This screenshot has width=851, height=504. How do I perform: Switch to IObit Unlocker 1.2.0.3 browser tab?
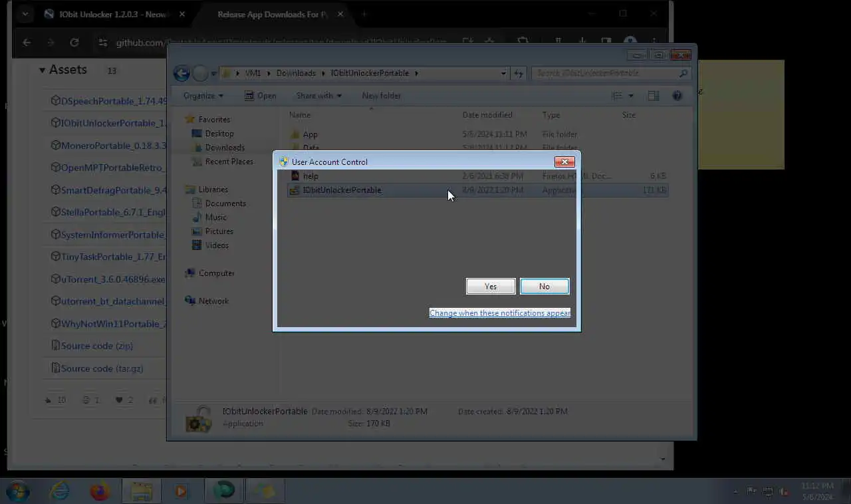(114, 14)
